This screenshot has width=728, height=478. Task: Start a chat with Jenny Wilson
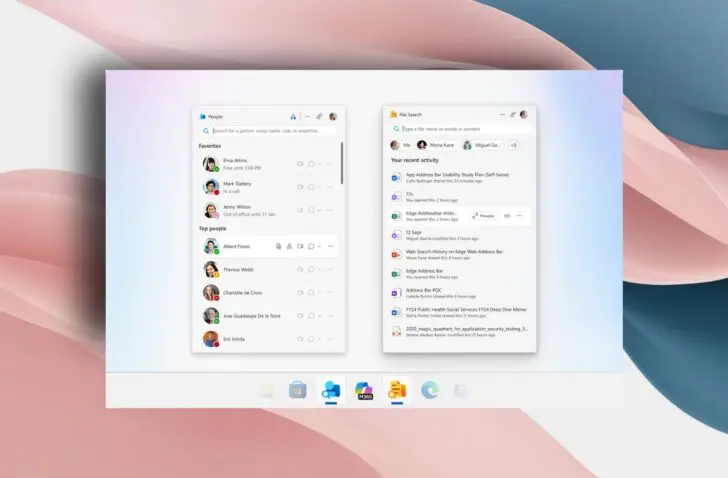(311, 210)
